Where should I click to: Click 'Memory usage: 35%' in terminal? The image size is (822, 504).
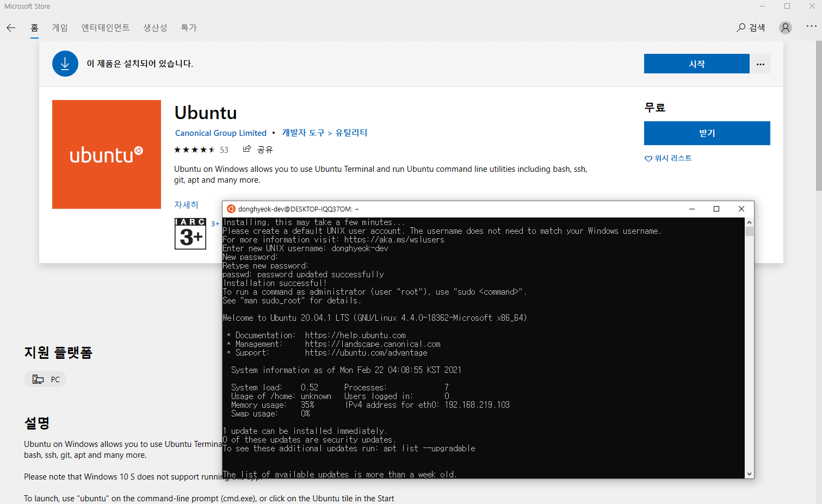273,405
